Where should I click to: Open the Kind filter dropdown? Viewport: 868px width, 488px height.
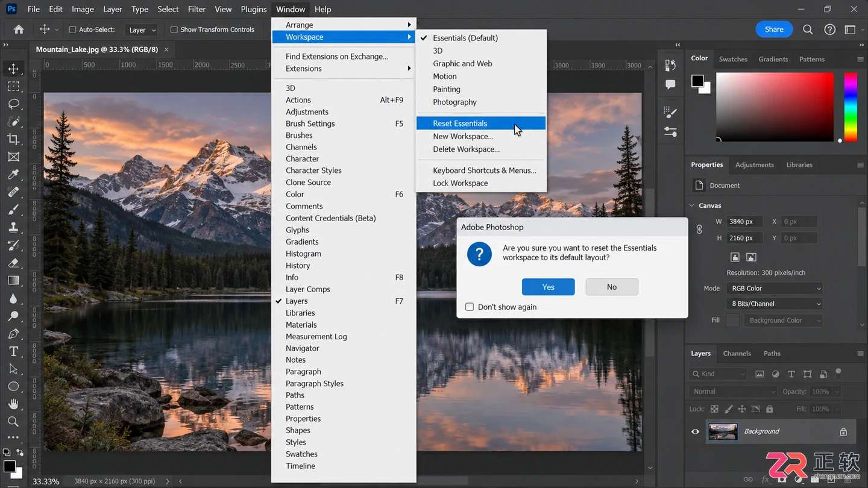(718, 374)
